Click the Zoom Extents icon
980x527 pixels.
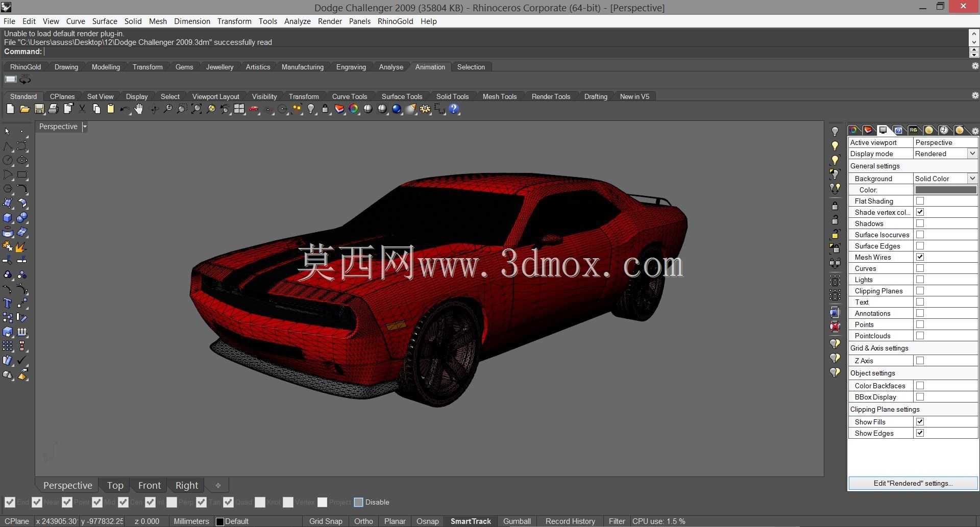point(196,109)
